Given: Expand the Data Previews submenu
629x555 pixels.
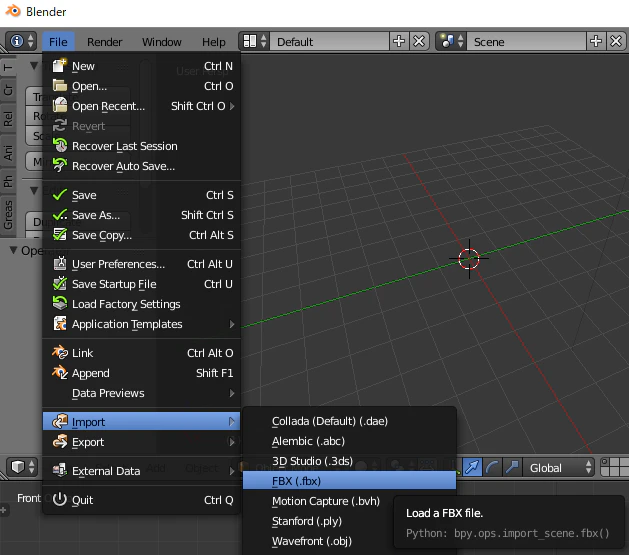Looking at the screenshot, I should tap(142, 393).
